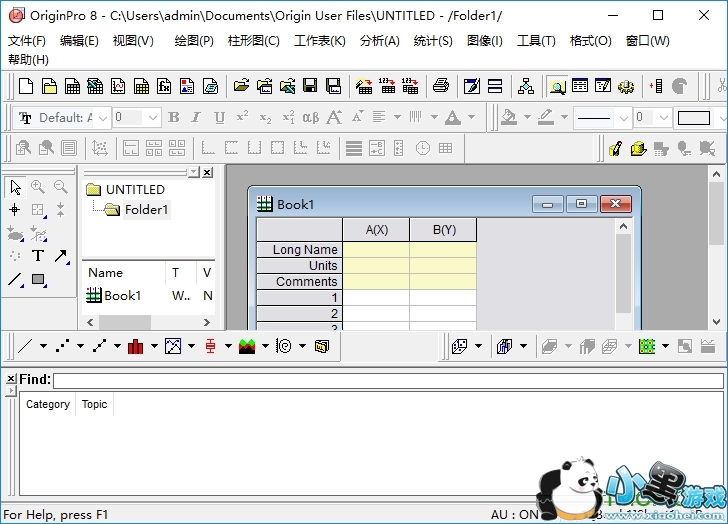The height and width of the screenshot is (524, 728).
Task: Select column header B(Y) in Book1
Action: pyautogui.click(x=443, y=230)
